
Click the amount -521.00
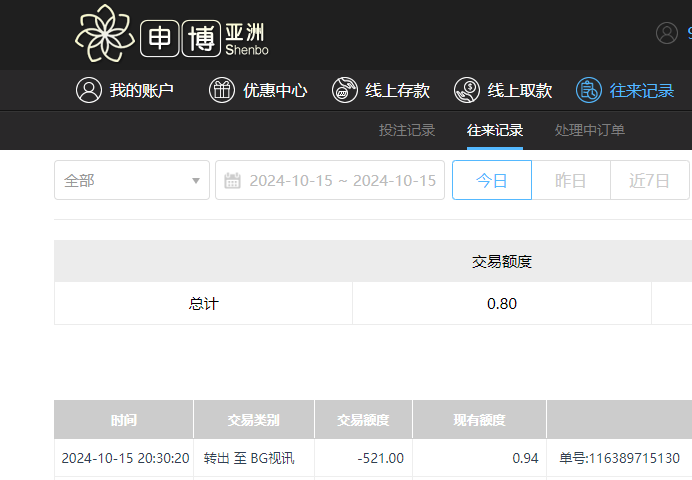point(380,458)
